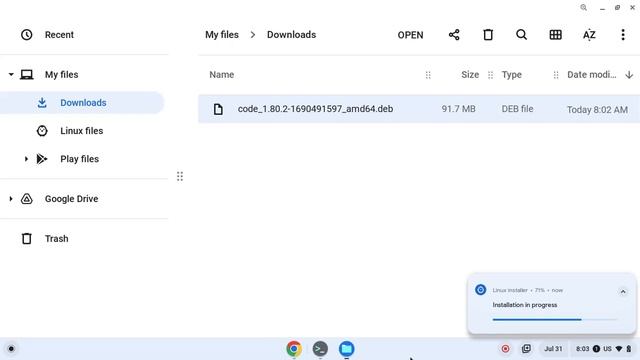Viewport: 640px width, 360px height.
Task: Sort by the Size column
Action: [x=470, y=75]
